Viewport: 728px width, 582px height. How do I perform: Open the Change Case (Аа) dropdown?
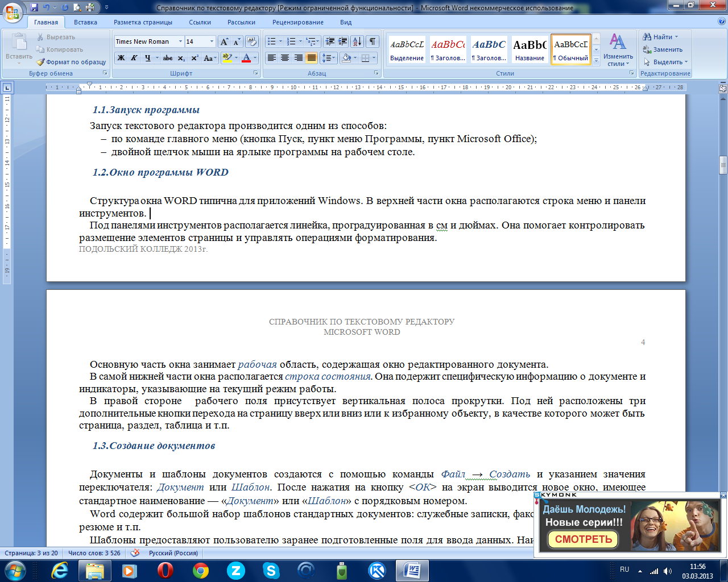pyautogui.click(x=210, y=58)
